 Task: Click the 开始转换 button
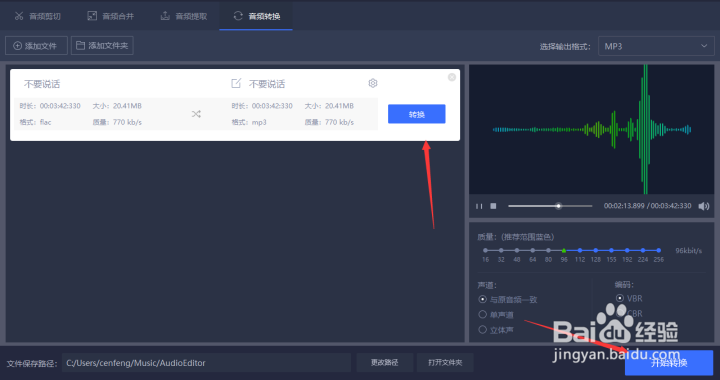669,363
